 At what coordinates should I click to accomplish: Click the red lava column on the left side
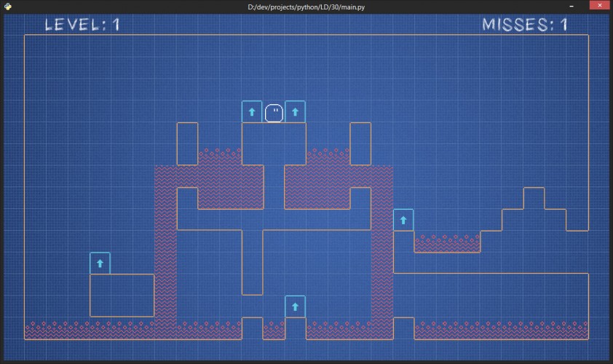tap(166, 250)
